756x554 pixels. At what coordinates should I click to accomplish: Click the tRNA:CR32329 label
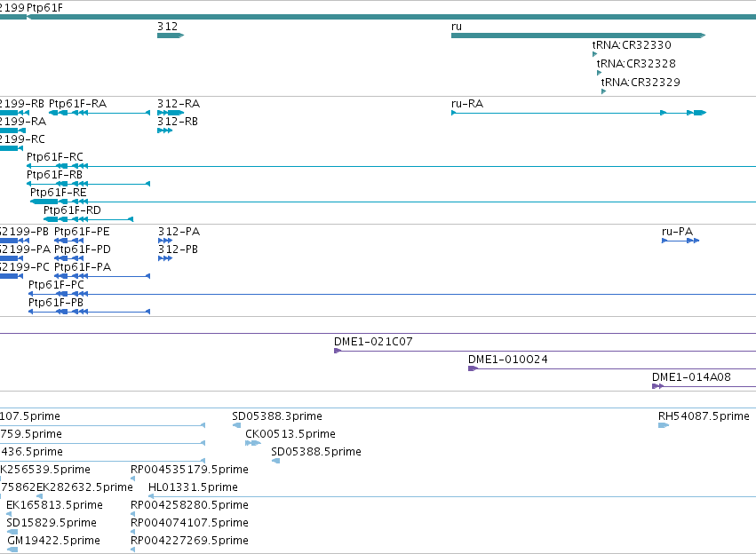pos(641,83)
